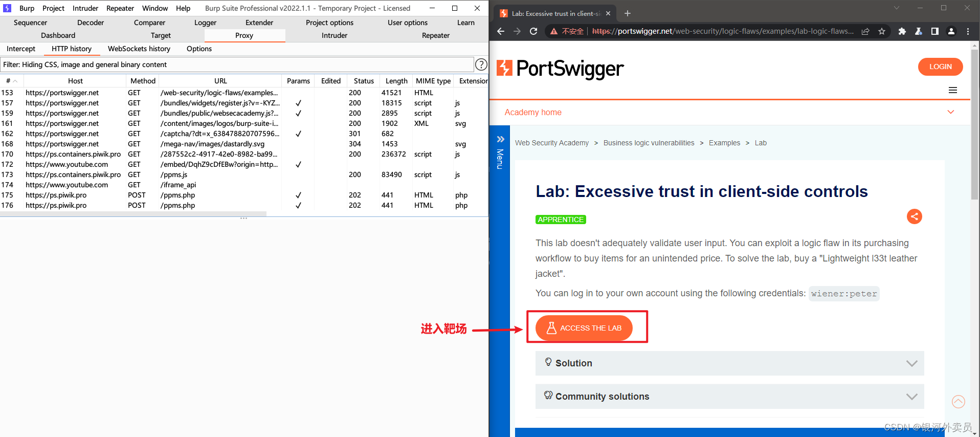Click the HTTP history filter bar
Screen dimensions: 980x437
click(237, 64)
